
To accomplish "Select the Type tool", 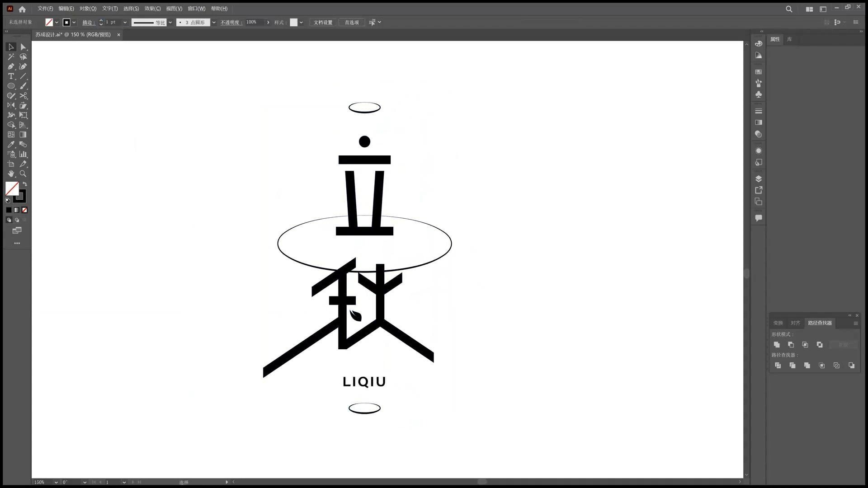I will (x=11, y=76).
